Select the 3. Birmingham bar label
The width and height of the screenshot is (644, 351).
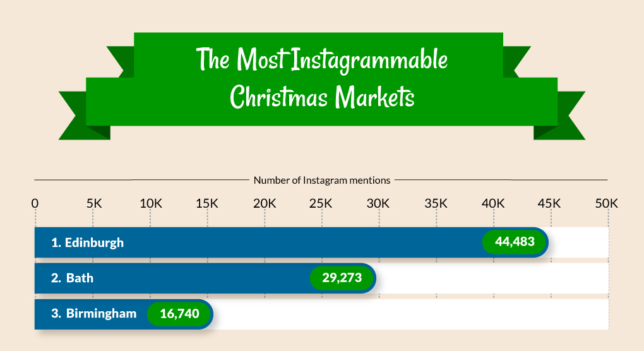[93, 314]
